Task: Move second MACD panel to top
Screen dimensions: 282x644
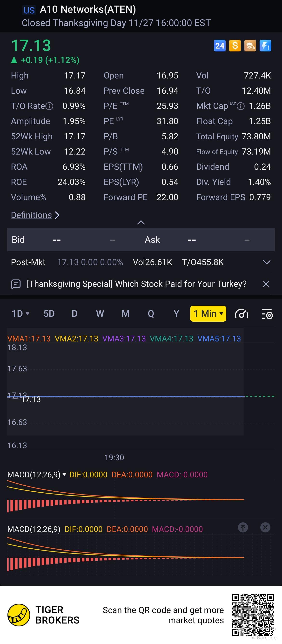Action: (243, 527)
